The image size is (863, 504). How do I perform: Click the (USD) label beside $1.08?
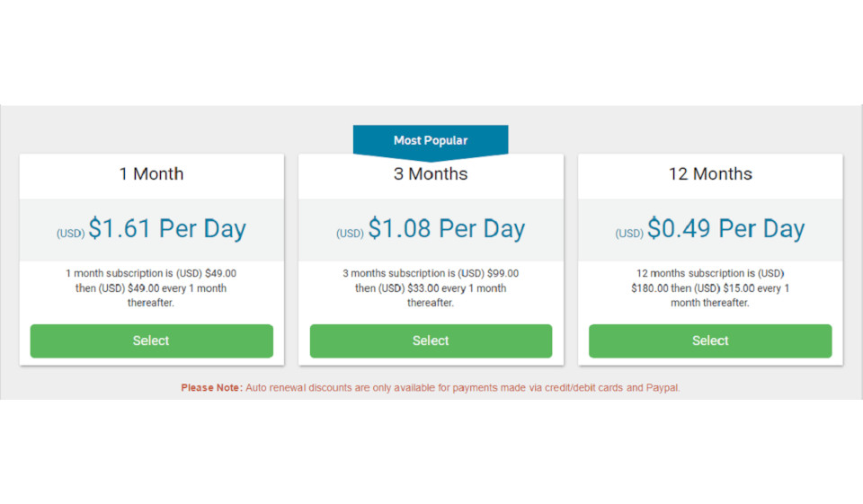pyautogui.click(x=350, y=234)
